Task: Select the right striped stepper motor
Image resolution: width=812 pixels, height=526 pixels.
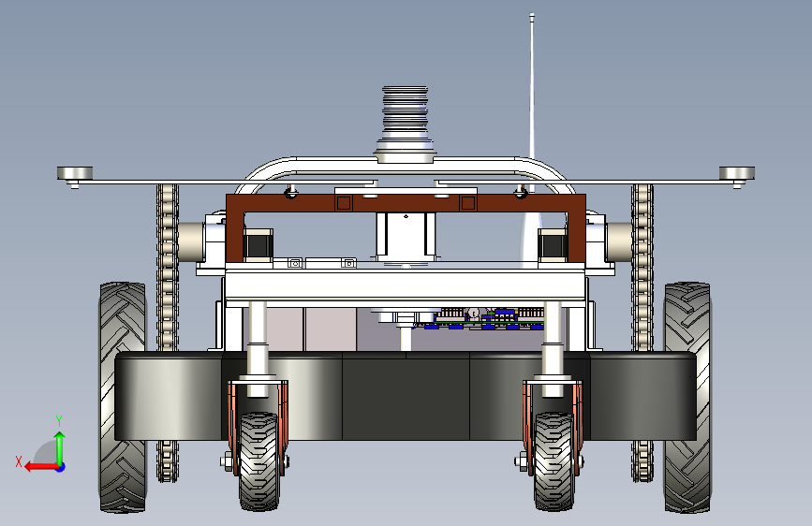Action: click(553, 244)
